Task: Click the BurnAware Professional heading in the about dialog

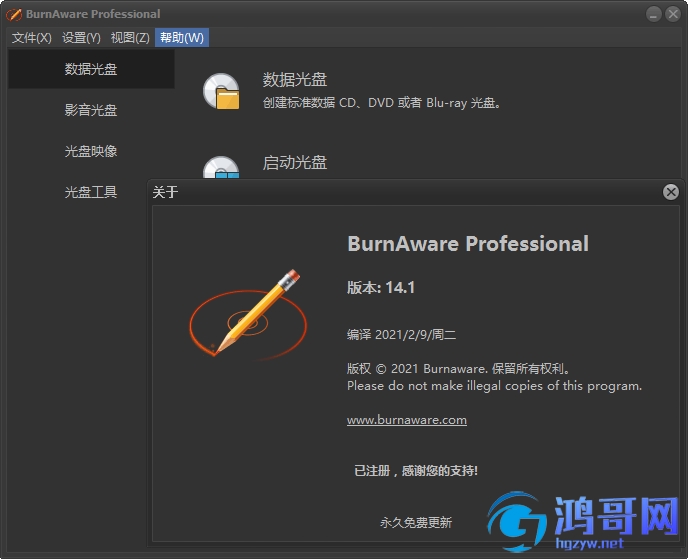Action: coord(468,244)
